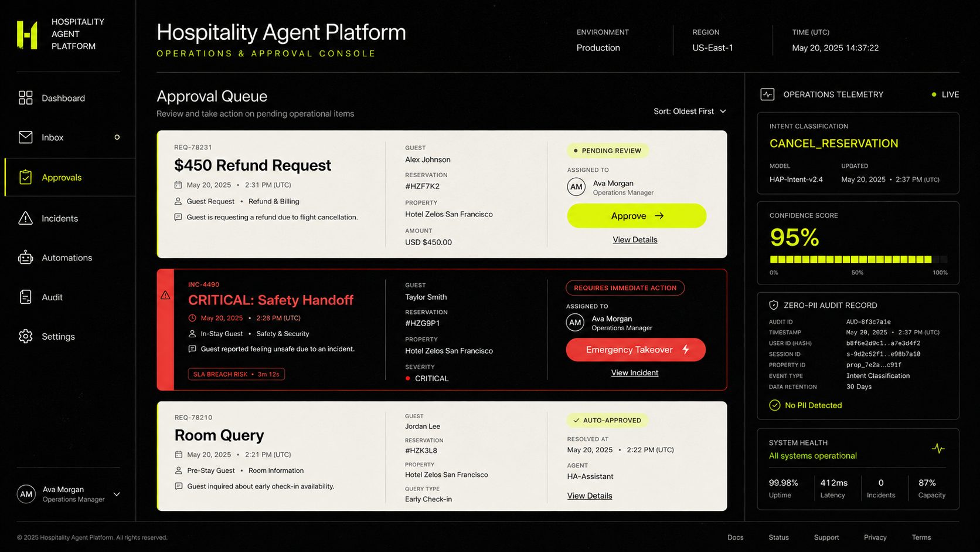Click the 412ms Latency value

click(833, 483)
